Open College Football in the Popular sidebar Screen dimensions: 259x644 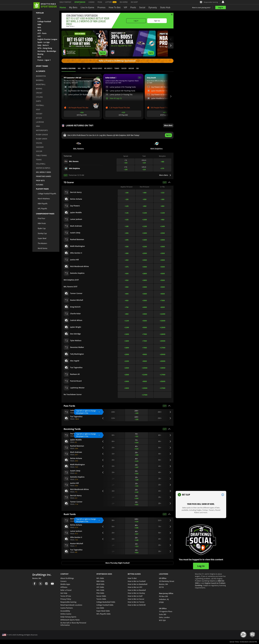(44, 22)
